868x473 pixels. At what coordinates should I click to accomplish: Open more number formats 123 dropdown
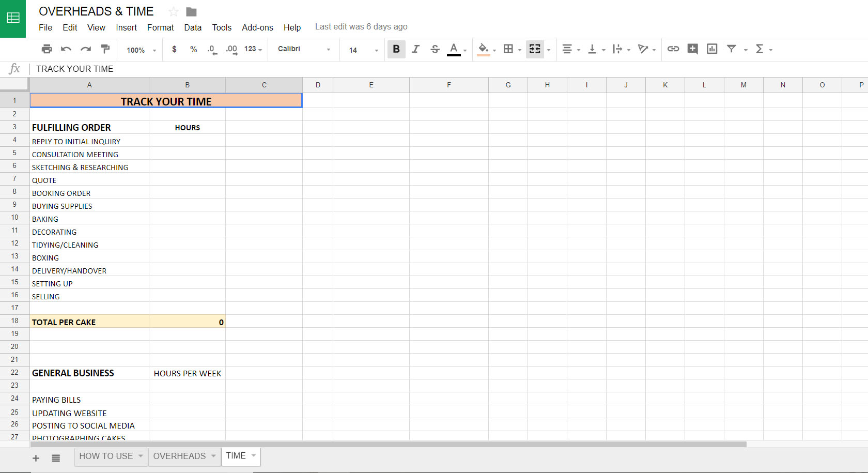[x=253, y=49]
